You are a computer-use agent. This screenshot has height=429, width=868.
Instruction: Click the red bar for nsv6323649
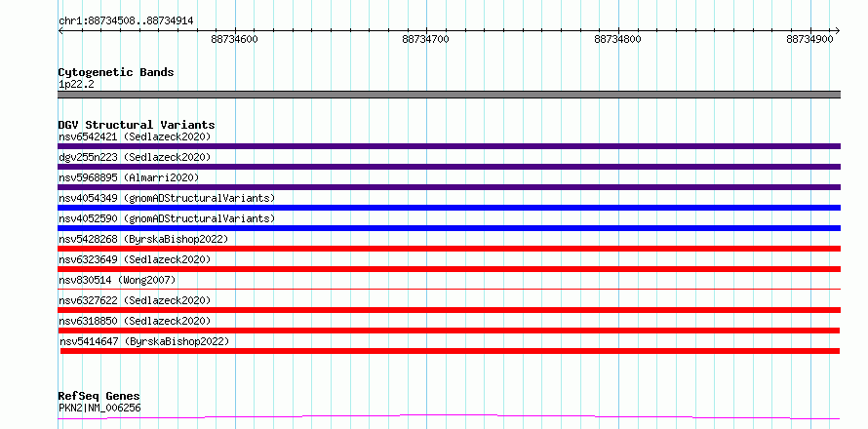[x=449, y=269]
